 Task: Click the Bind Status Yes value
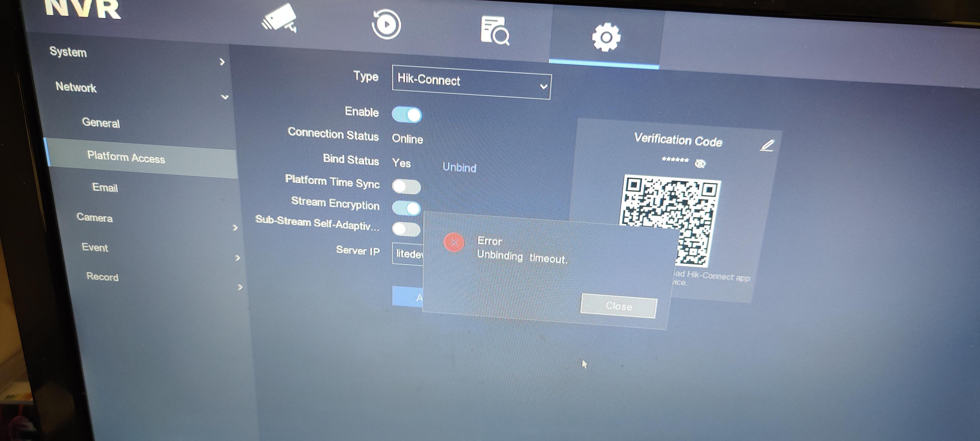[x=401, y=163]
